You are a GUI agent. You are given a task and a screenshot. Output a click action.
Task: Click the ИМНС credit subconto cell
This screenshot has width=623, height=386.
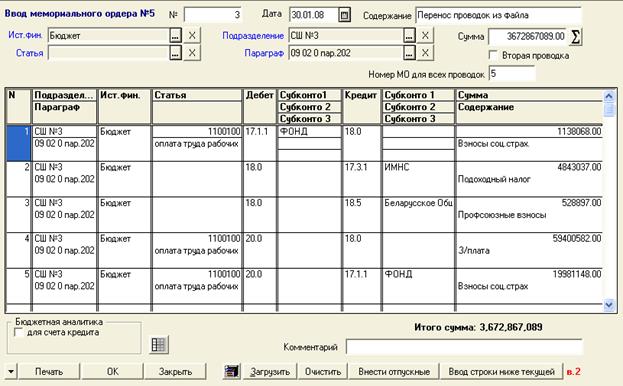[x=418, y=167]
